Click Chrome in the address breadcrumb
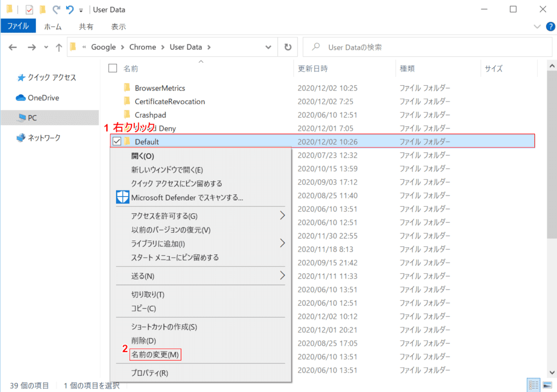The image size is (557, 392). pyautogui.click(x=143, y=47)
